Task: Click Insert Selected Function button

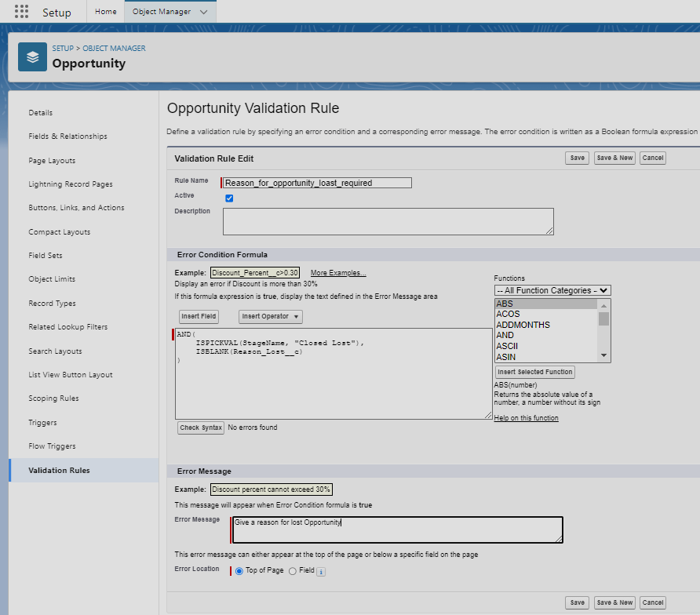Action: point(535,372)
